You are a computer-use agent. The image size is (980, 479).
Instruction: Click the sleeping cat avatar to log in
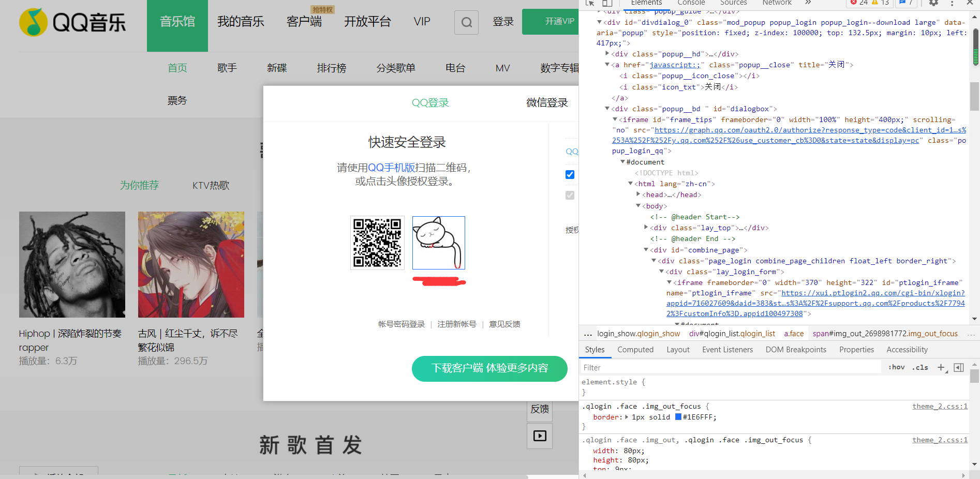(439, 243)
